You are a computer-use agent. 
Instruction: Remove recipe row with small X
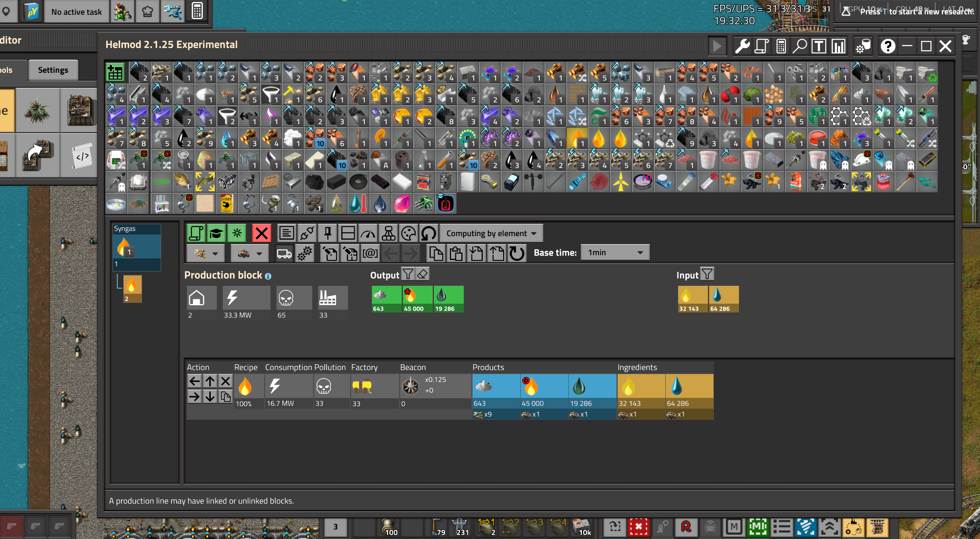pyautogui.click(x=226, y=382)
